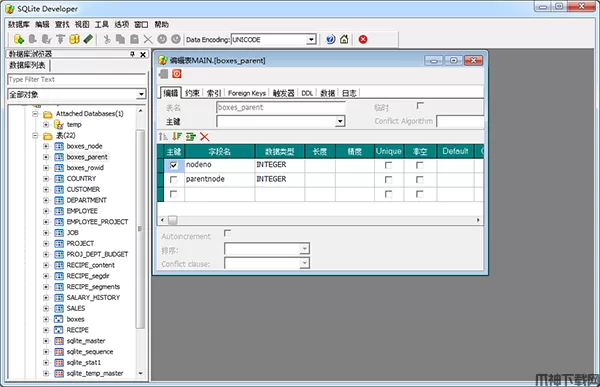Click the Type Filter Text field
Screen dimensions: 600x387
click(x=77, y=80)
